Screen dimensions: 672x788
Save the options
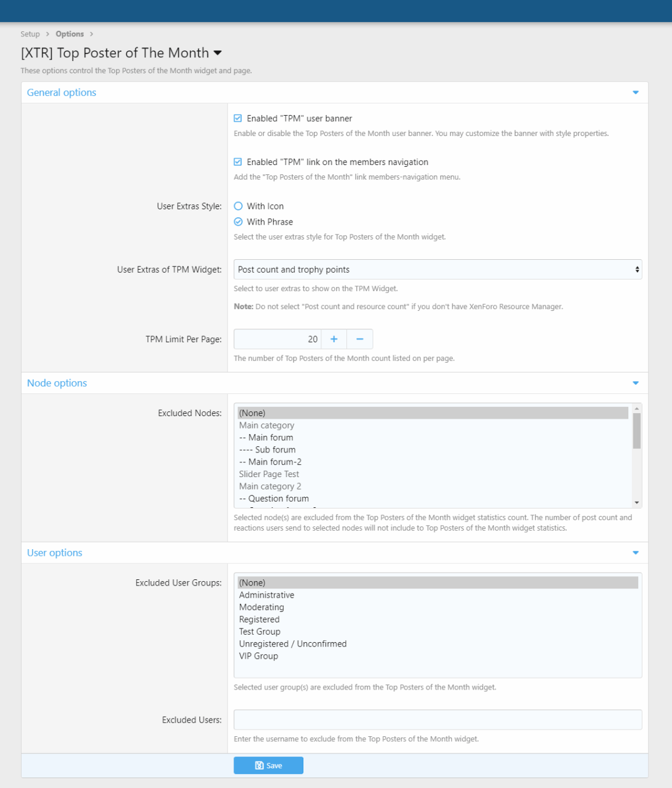click(268, 765)
